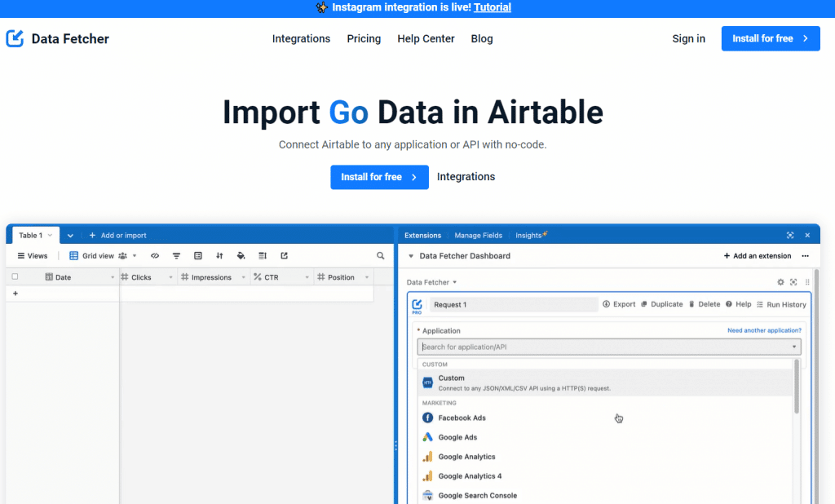This screenshot has height=504, width=835.
Task: Open the Date column dropdown arrow
Action: pos(113,277)
